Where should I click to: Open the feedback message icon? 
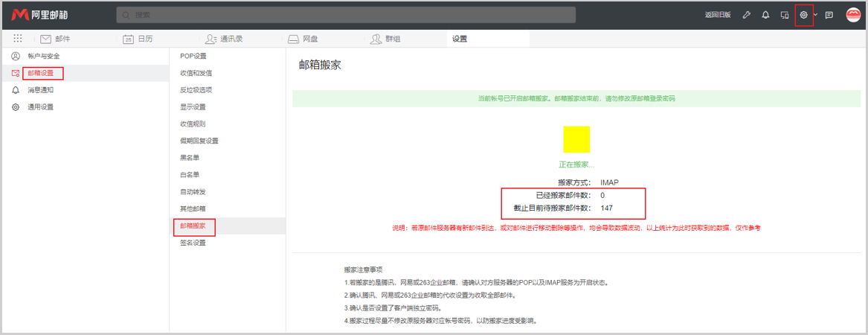tap(829, 15)
